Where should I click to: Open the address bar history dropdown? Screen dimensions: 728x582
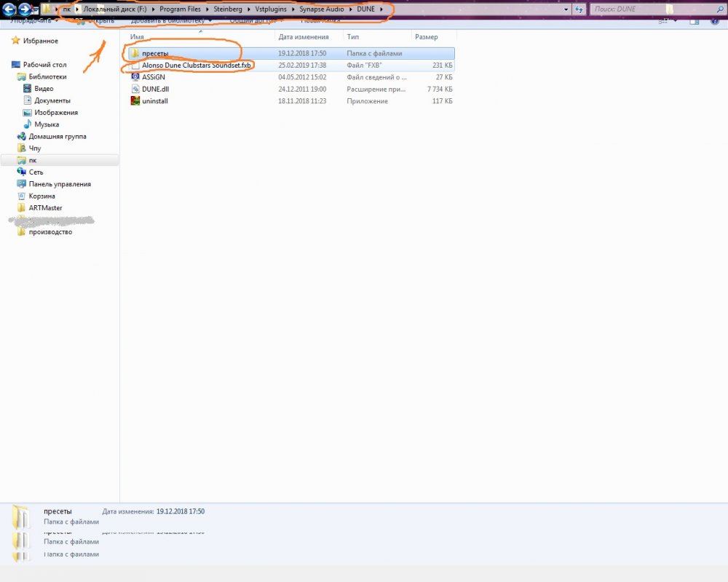tap(566, 9)
